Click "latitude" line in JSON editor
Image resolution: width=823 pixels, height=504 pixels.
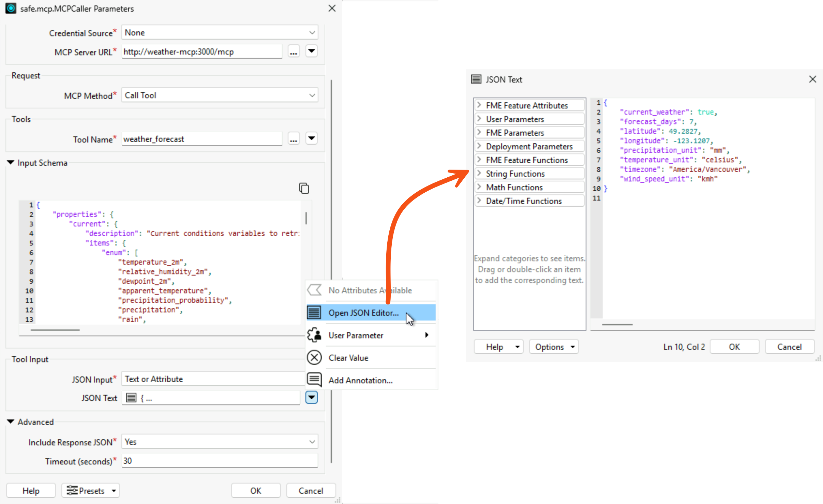[x=660, y=131]
